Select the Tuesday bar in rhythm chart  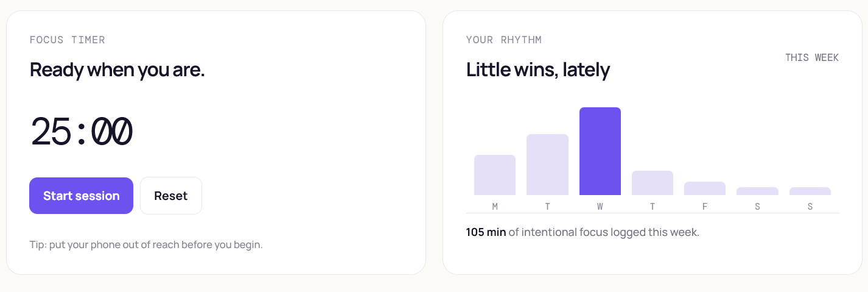coord(547,165)
